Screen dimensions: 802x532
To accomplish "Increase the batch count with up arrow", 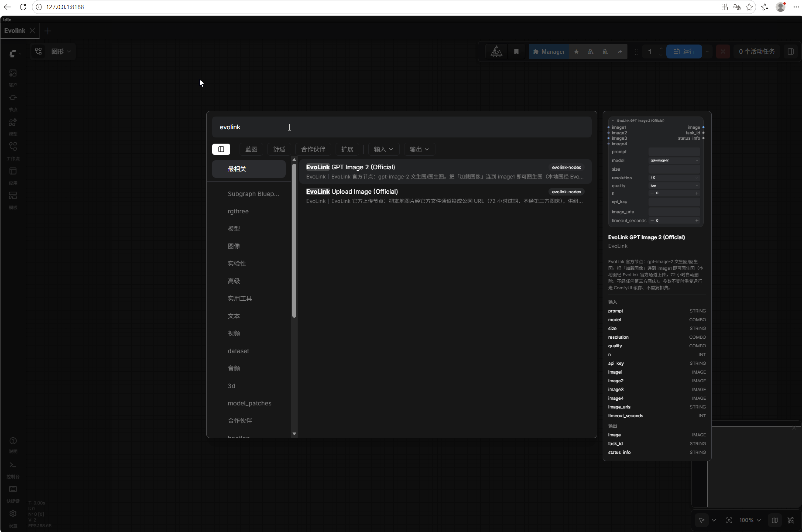I will tap(661, 48).
